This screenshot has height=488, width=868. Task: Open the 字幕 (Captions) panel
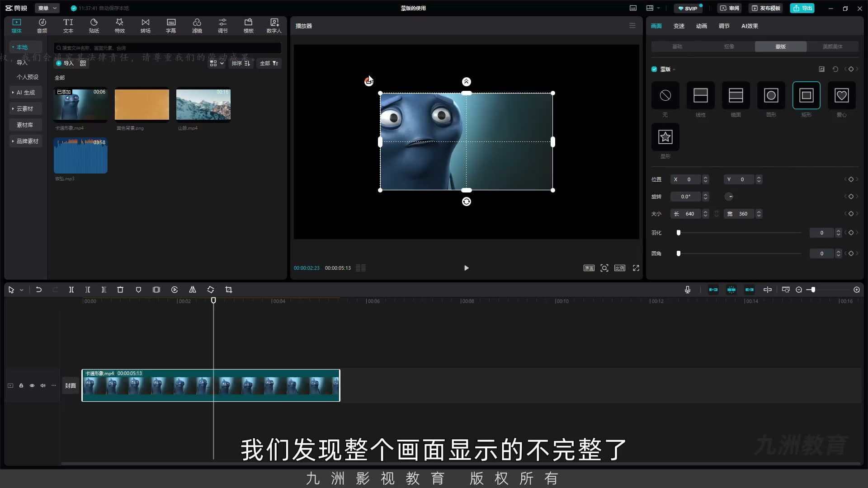click(x=171, y=26)
